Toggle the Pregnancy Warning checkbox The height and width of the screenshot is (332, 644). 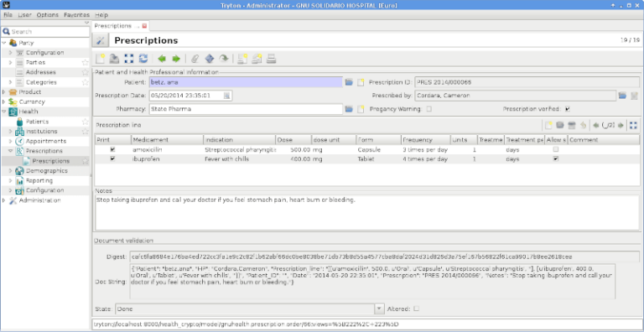tap(428, 109)
